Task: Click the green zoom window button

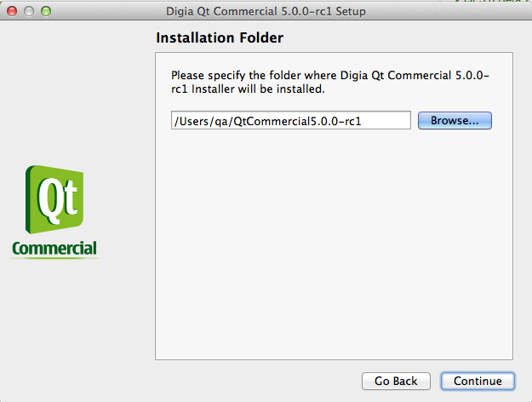Action: coord(46,11)
